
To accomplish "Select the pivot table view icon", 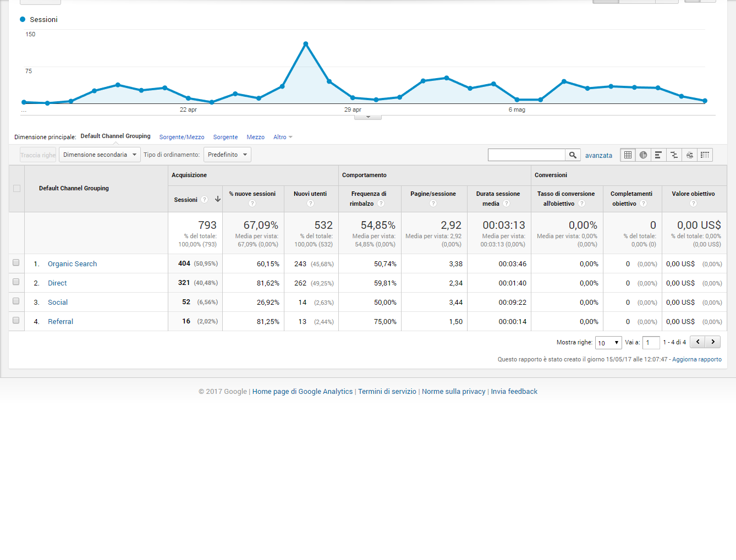I will pos(705,155).
